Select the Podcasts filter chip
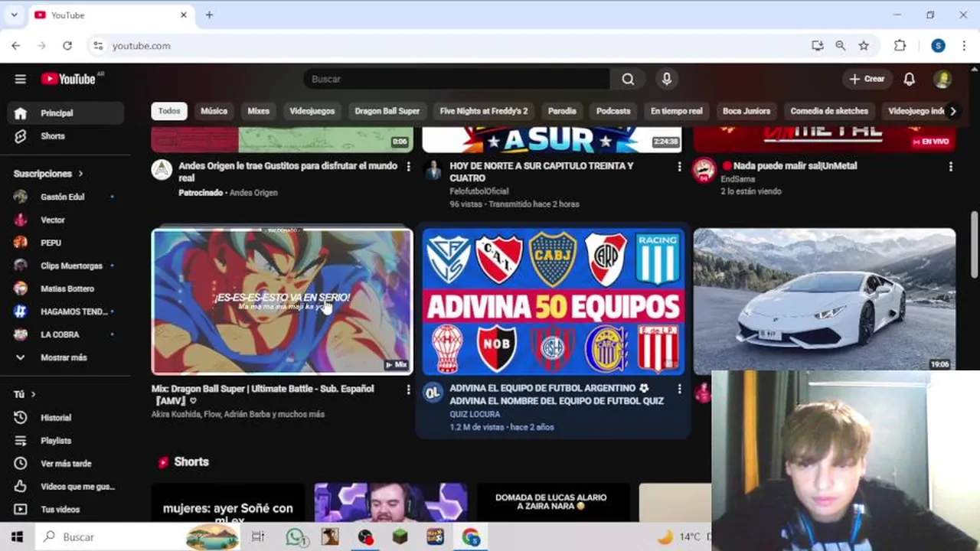 (613, 111)
